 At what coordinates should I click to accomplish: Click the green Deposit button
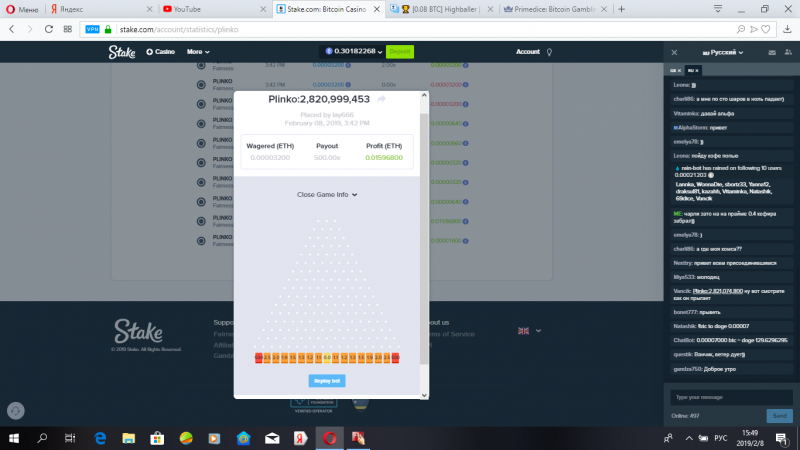pos(399,52)
